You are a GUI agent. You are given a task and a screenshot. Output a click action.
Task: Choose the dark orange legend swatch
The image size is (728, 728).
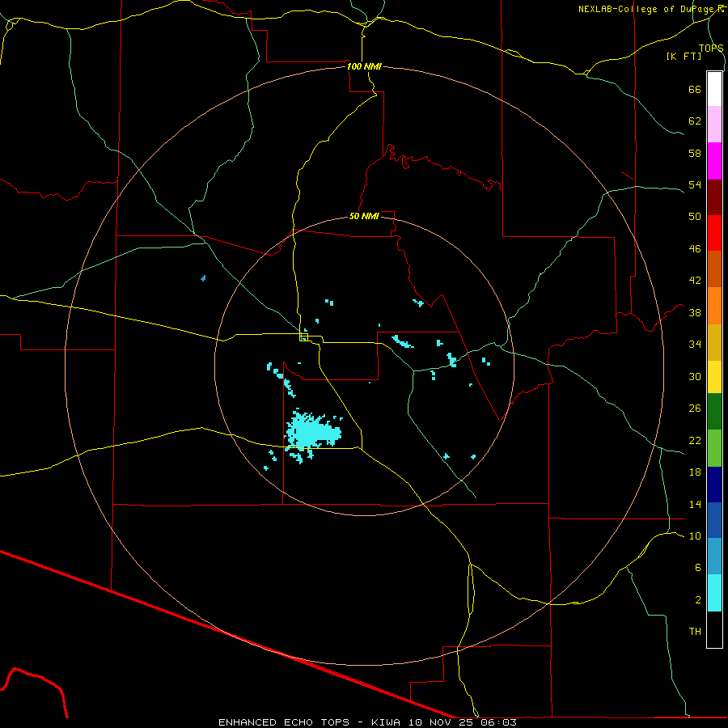[714, 269]
